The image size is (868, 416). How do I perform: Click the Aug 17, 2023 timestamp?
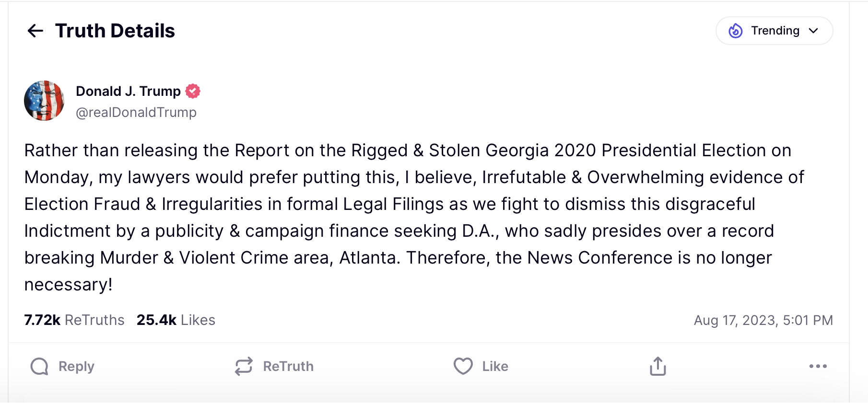point(763,320)
